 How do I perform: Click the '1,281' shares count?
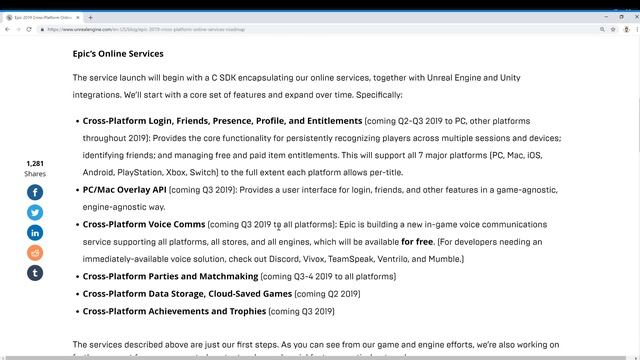[x=35, y=164]
